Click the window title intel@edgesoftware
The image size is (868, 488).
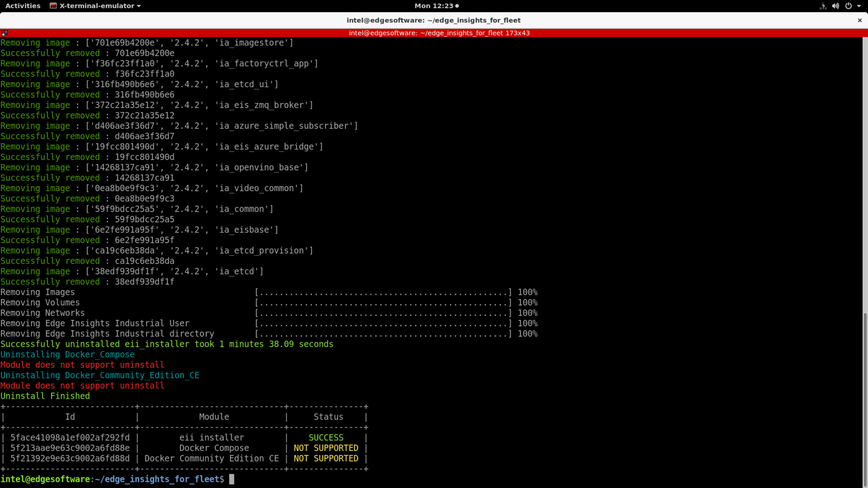pos(434,20)
